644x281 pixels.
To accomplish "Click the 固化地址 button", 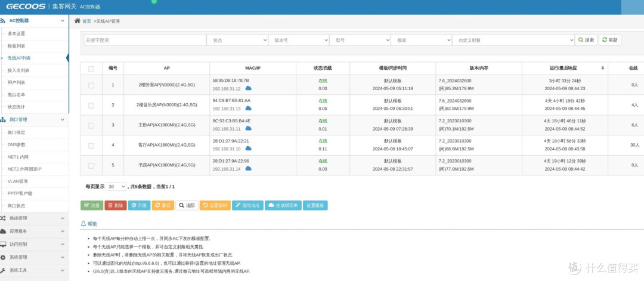I will [247, 205].
